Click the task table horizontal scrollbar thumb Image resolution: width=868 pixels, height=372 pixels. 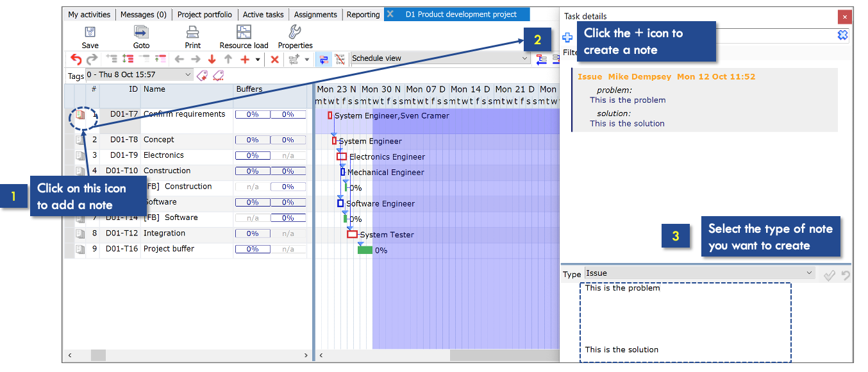(x=98, y=355)
